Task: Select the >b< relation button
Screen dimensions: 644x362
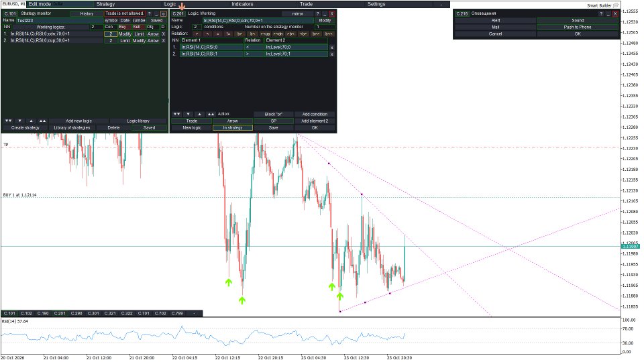Action: (x=290, y=34)
